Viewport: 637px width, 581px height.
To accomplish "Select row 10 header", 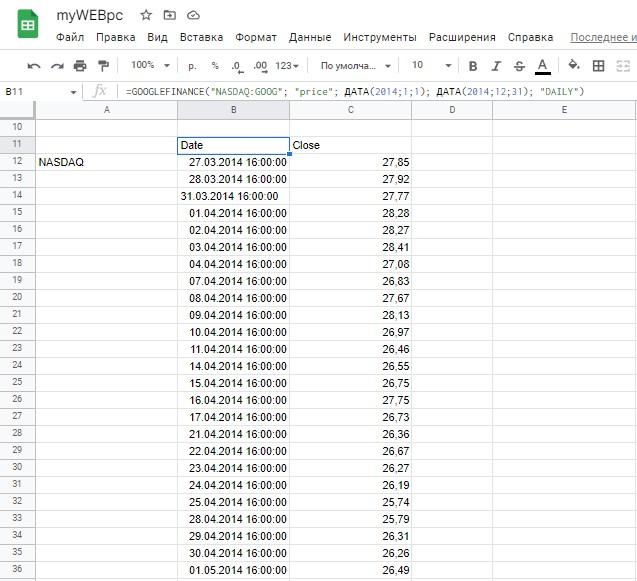I will [x=17, y=127].
